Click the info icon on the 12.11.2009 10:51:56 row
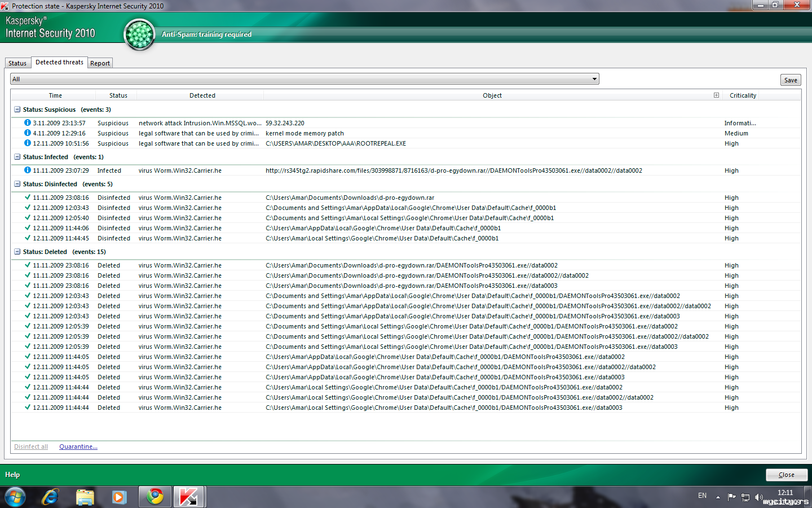 point(28,143)
